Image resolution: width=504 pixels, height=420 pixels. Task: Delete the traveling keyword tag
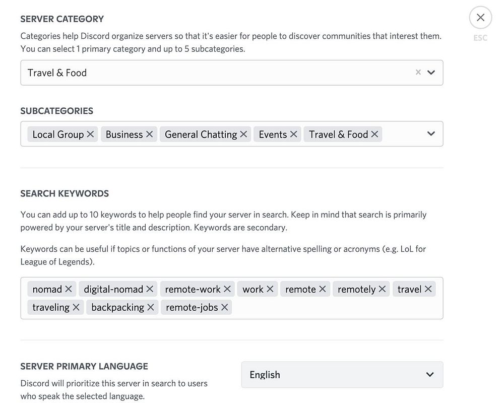click(76, 307)
